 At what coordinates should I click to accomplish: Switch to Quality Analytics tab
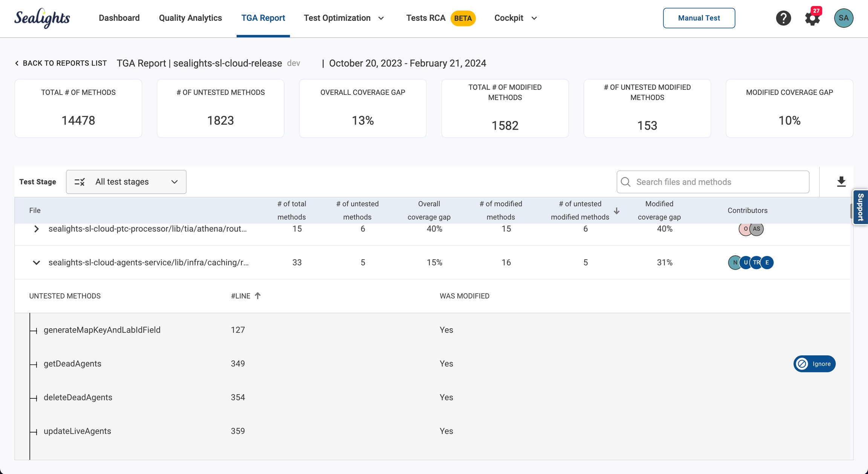point(190,18)
